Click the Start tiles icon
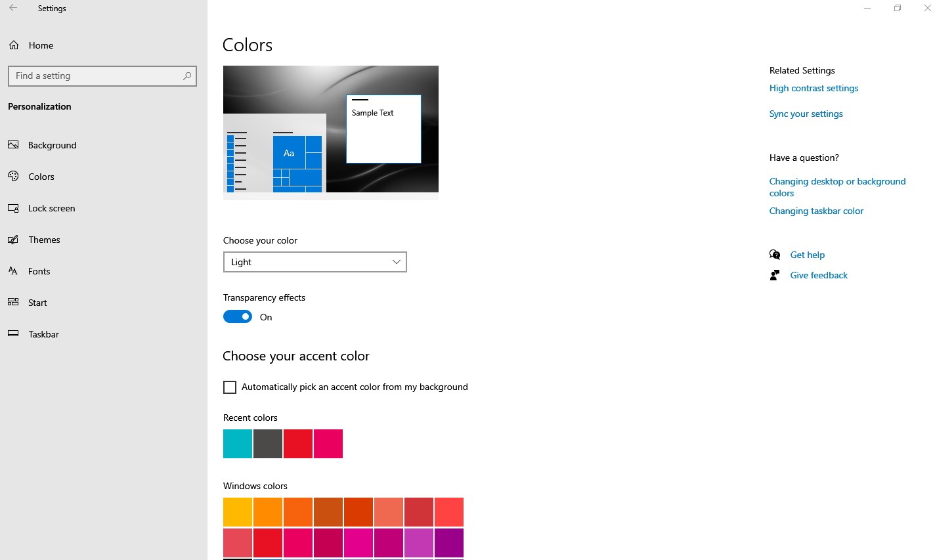933x560 pixels. tap(13, 302)
